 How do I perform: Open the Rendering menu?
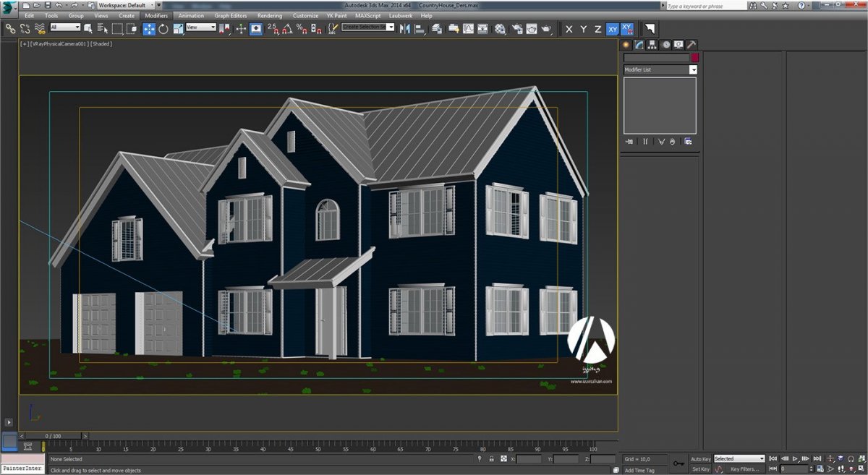[x=269, y=15]
